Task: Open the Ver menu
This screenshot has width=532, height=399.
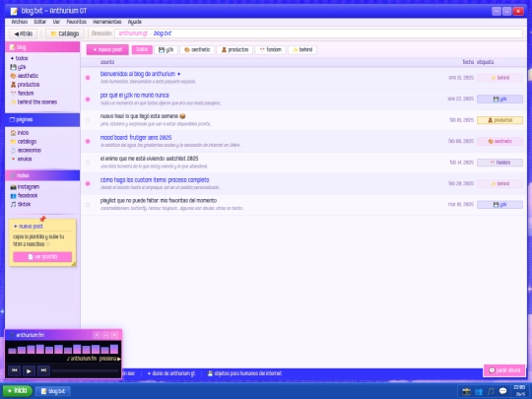Action: [56, 22]
